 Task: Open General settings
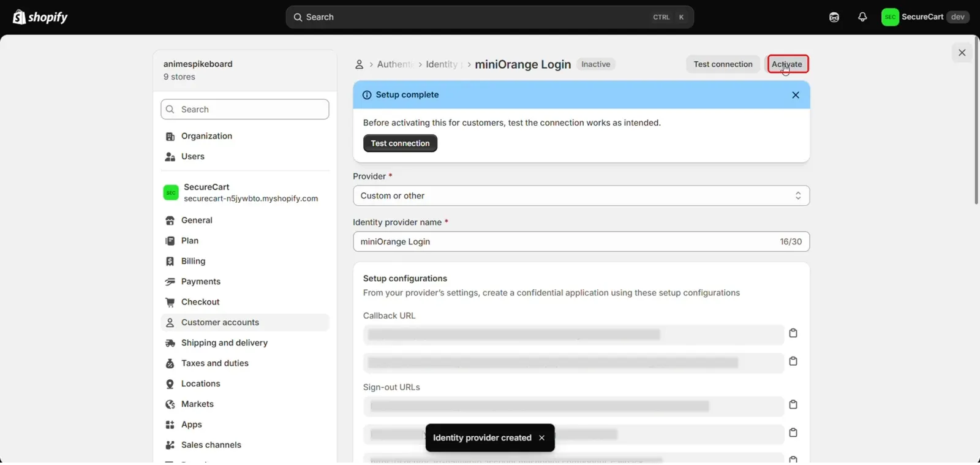click(x=245, y=221)
